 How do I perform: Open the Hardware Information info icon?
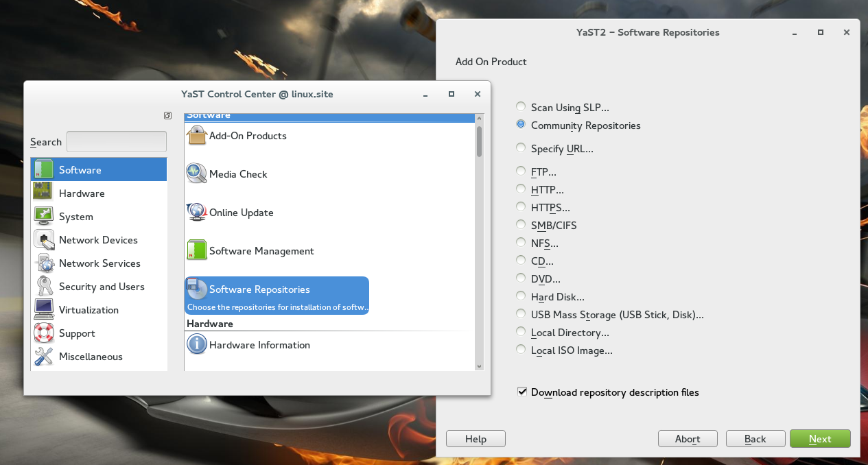[197, 344]
